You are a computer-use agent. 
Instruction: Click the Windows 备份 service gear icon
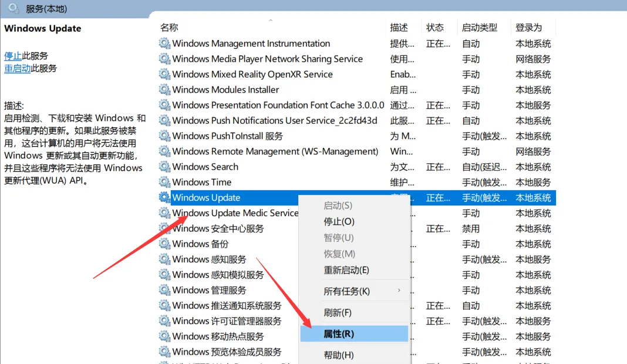pos(165,244)
